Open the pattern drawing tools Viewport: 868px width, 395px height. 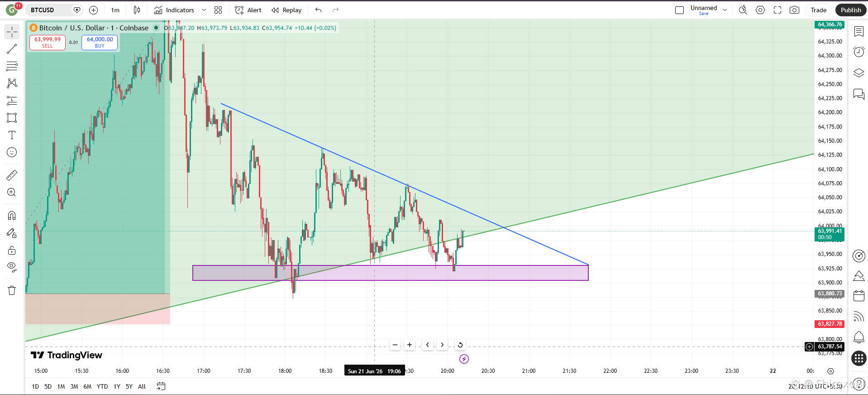12,83
